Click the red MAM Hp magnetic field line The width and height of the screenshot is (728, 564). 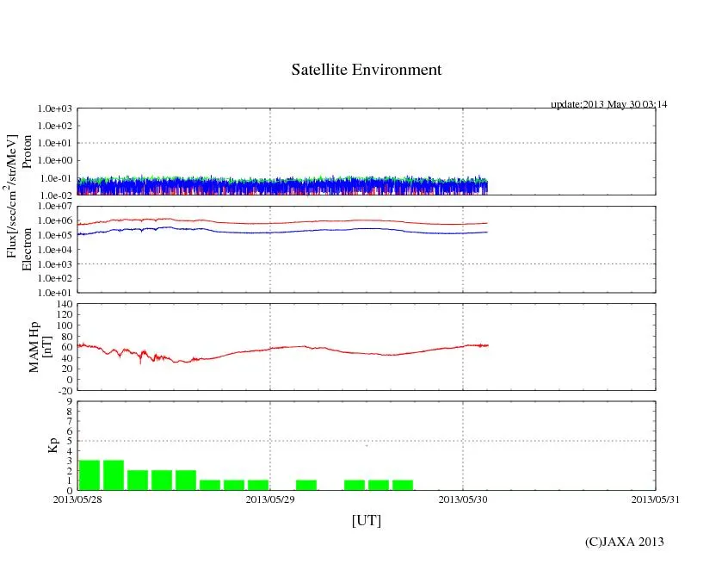344,351
